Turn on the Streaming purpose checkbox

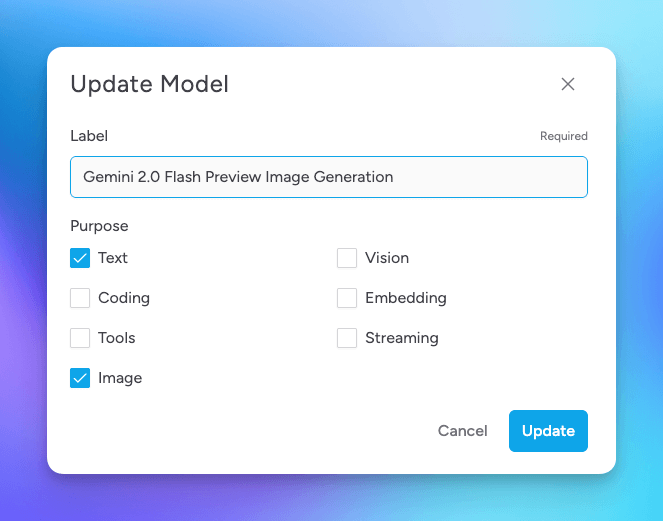pyautogui.click(x=347, y=338)
